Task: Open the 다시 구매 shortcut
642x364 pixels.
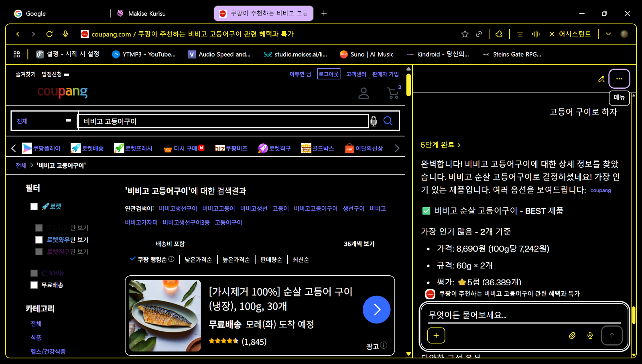Action: 184,148
